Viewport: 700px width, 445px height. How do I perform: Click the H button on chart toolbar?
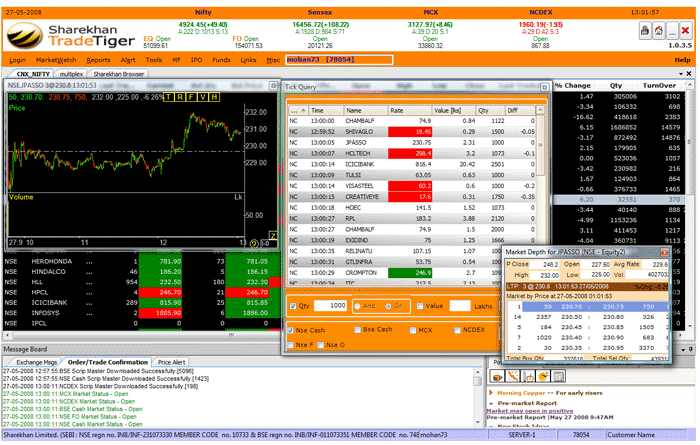tap(214, 97)
